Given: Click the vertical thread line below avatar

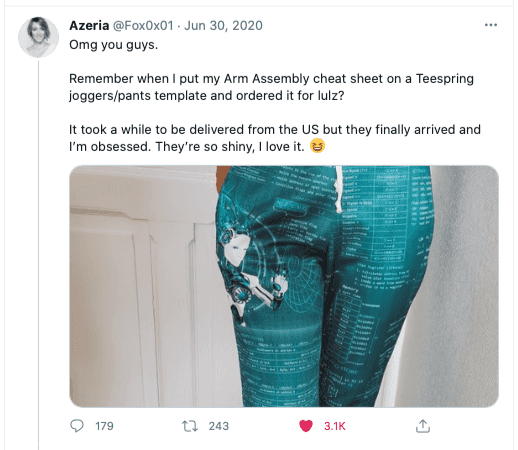Looking at the screenshot, I should pos(38,255).
